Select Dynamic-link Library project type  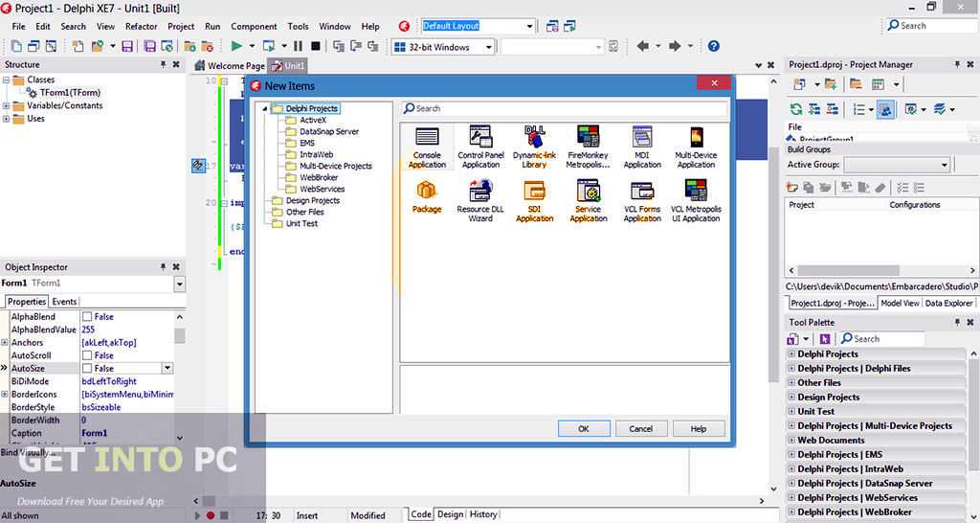tap(534, 147)
